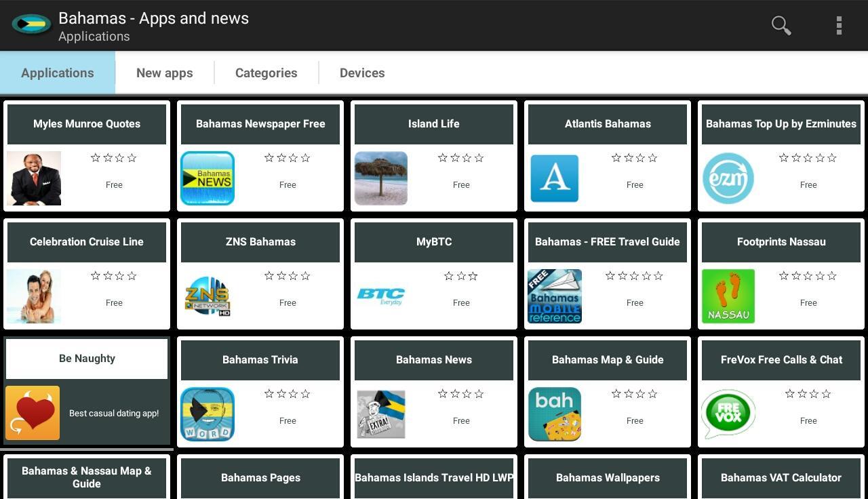
Task: Tap the MyBTC three-star rating
Action: coord(461,276)
